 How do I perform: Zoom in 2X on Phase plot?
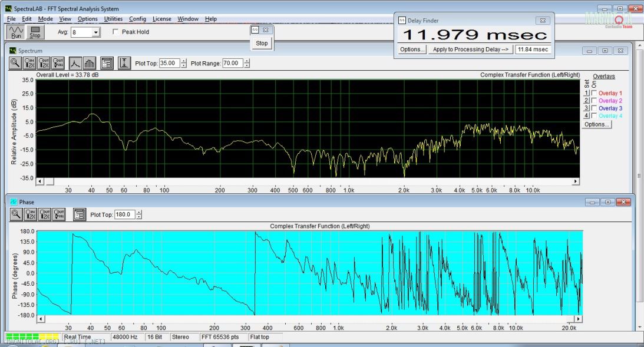(31, 214)
